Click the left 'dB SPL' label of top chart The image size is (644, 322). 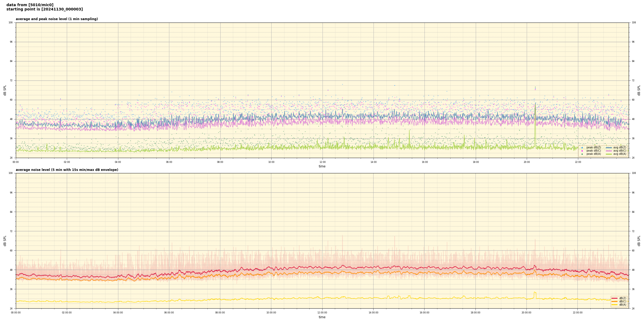click(x=5, y=90)
